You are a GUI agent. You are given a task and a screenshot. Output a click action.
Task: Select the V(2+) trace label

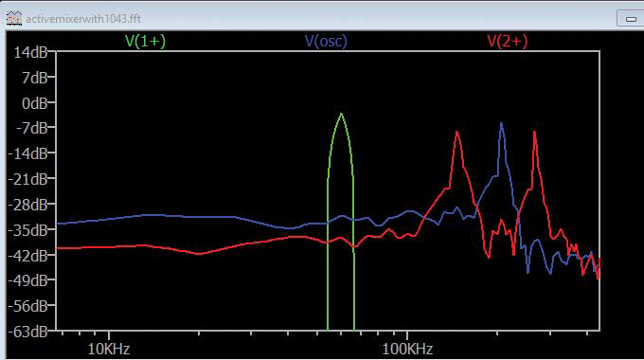point(508,41)
